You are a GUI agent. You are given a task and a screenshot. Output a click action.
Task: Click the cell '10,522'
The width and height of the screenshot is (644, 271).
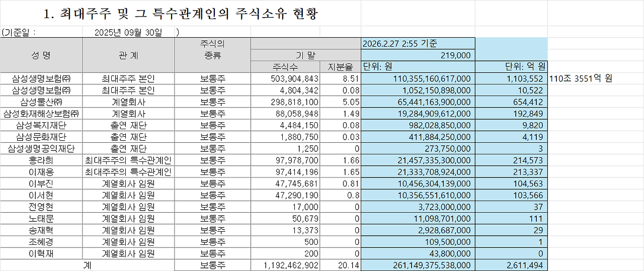(x=511, y=90)
